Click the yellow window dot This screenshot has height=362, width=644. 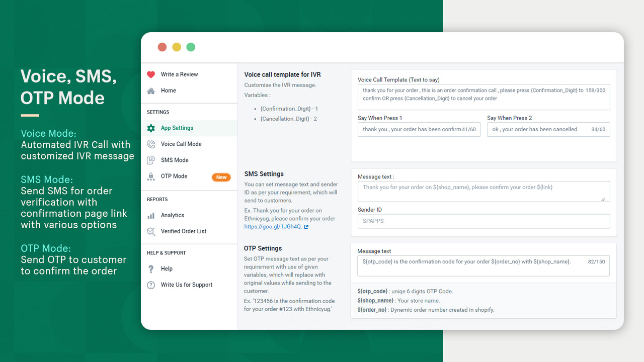tap(177, 47)
